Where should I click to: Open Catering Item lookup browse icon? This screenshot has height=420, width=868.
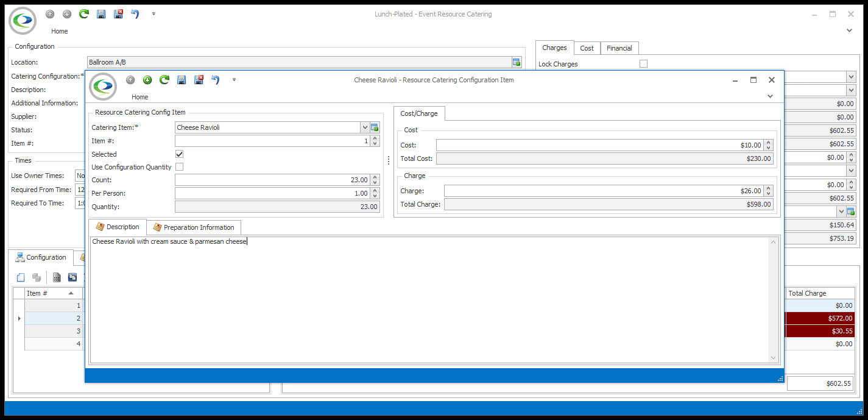pyautogui.click(x=375, y=127)
